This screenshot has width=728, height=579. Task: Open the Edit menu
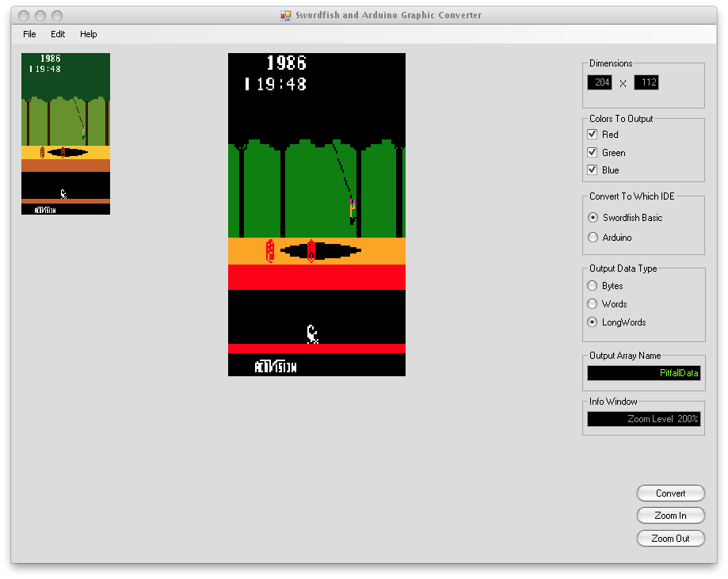tap(58, 34)
